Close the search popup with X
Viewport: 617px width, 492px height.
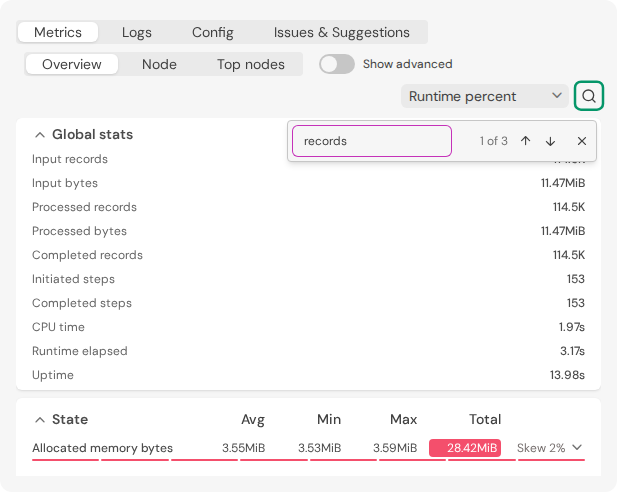pyautogui.click(x=582, y=141)
